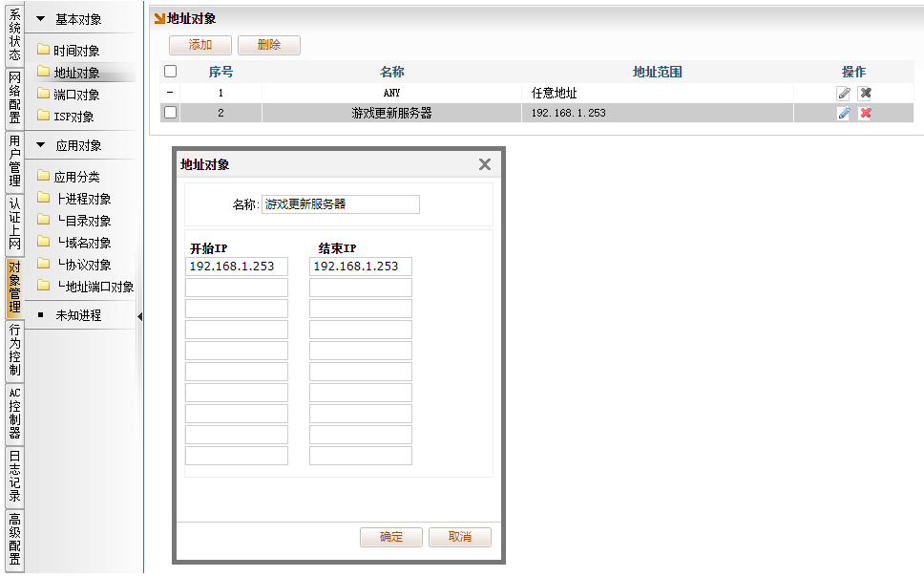The width and height of the screenshot is (924, 577).
Task: Switch to the 系统状态 vertical tab
Action: pos(14,35)
